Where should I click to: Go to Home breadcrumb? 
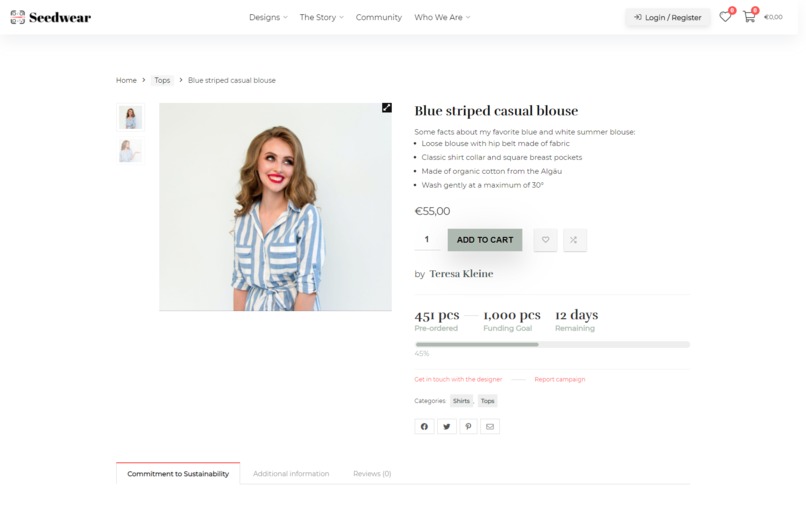(126, 80)
